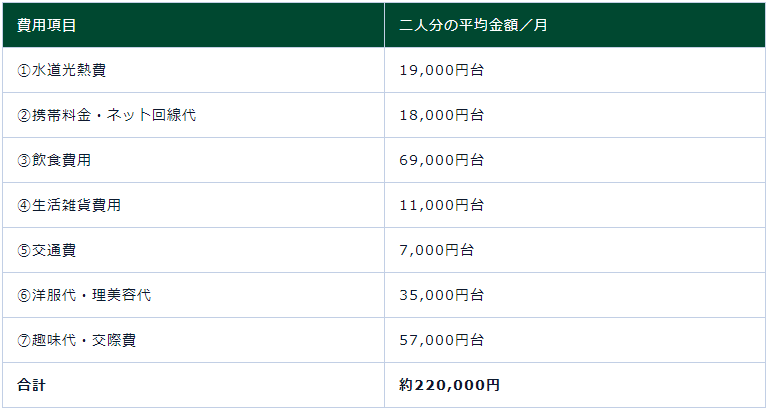The width and height of the screenshot is (768, 410).
Task: Select the ⑦趣味代・交際費 cell
Action: [x=77, y=340]
